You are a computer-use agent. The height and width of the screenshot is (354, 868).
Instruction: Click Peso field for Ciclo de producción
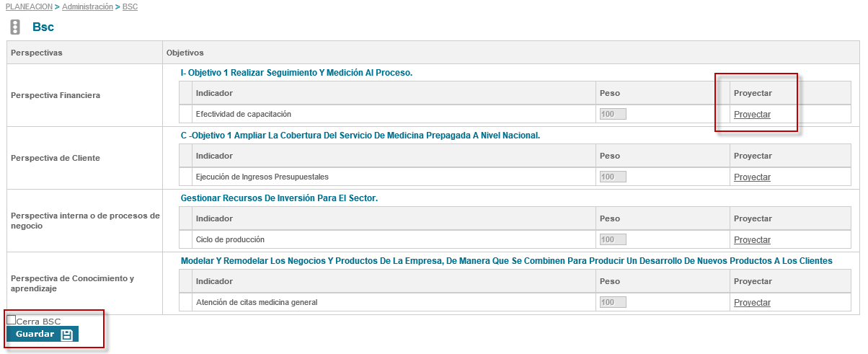point(613,239)
